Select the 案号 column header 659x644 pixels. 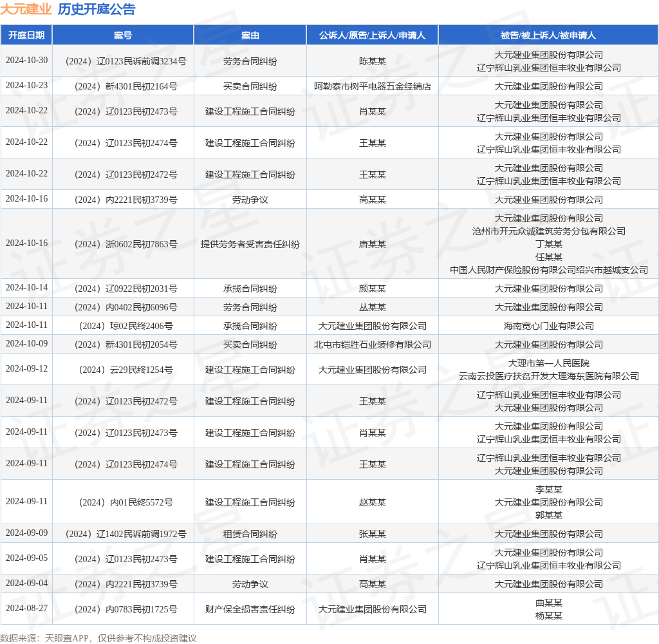pyautogui.click(x=123, y=35)
